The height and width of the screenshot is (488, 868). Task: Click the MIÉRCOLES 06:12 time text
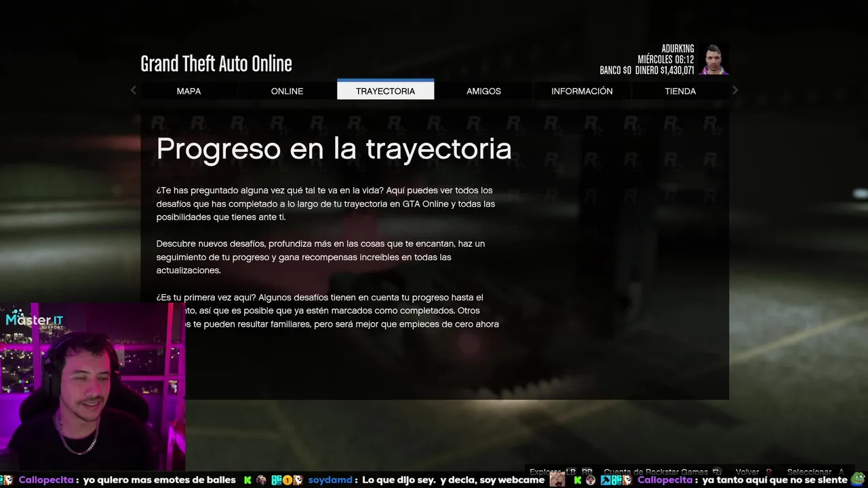(665, 60)
